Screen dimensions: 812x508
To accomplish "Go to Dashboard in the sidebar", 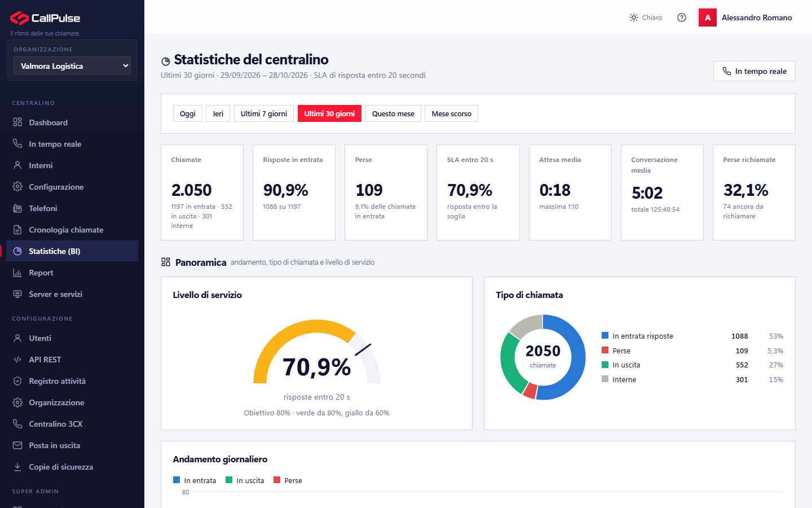I will point(72,122).
